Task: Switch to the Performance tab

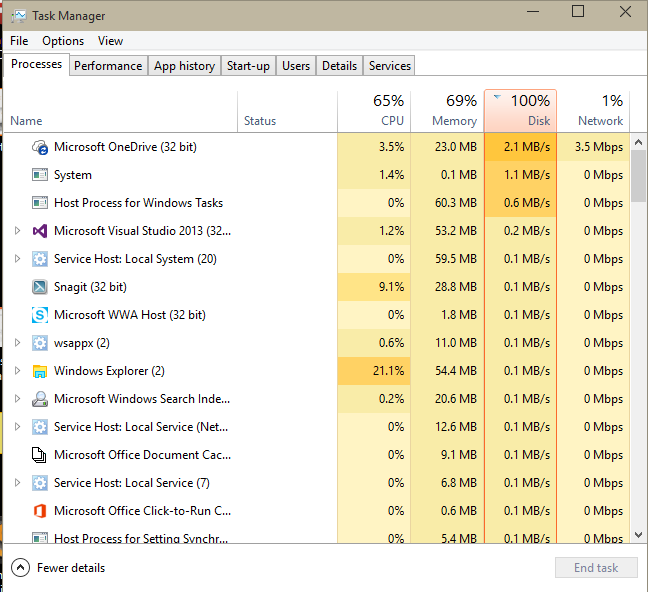Action: point(108,66)
